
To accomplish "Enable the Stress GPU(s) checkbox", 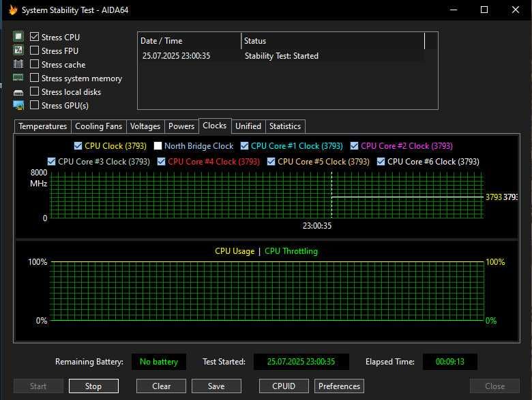I will pos(34,105).
